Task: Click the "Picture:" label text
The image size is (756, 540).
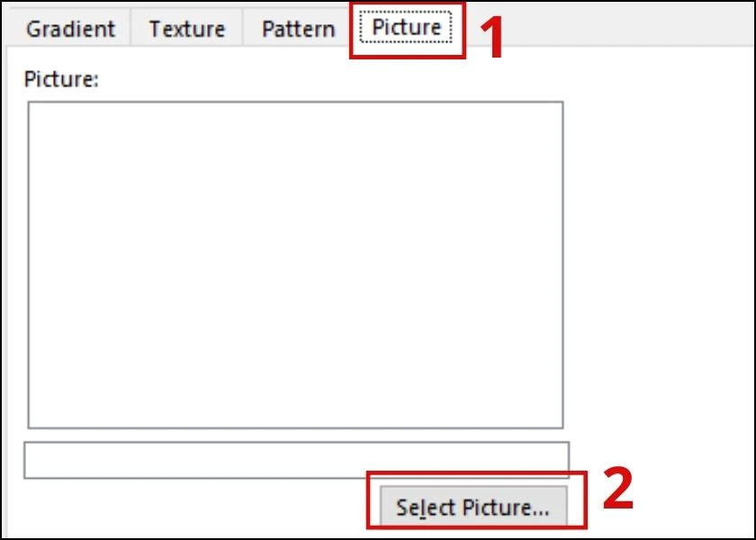Action: point(61,78)
